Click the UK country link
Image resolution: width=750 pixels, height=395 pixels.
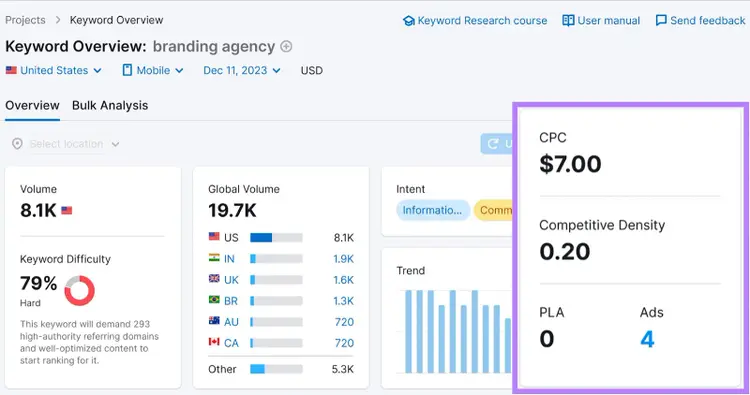231,280
